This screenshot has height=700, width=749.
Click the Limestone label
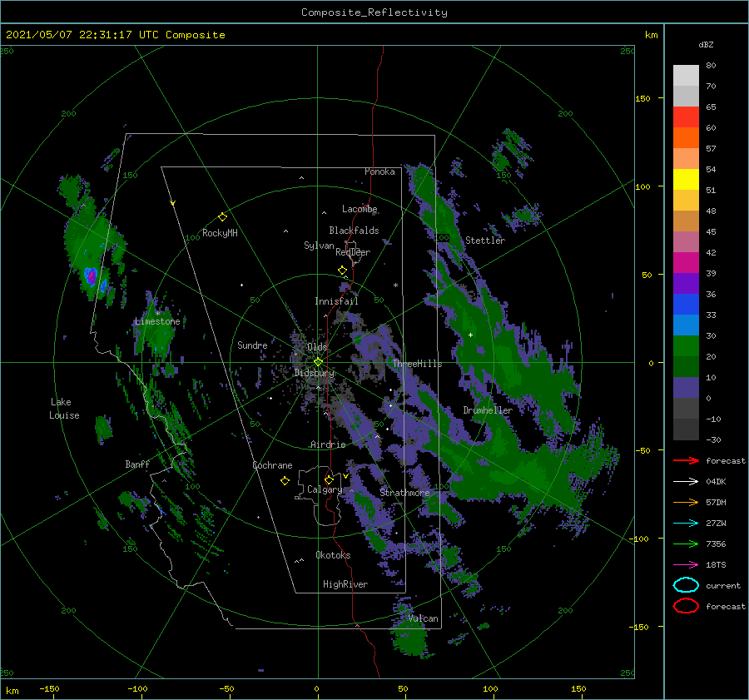pyautogui.click(x=157, y=321)
